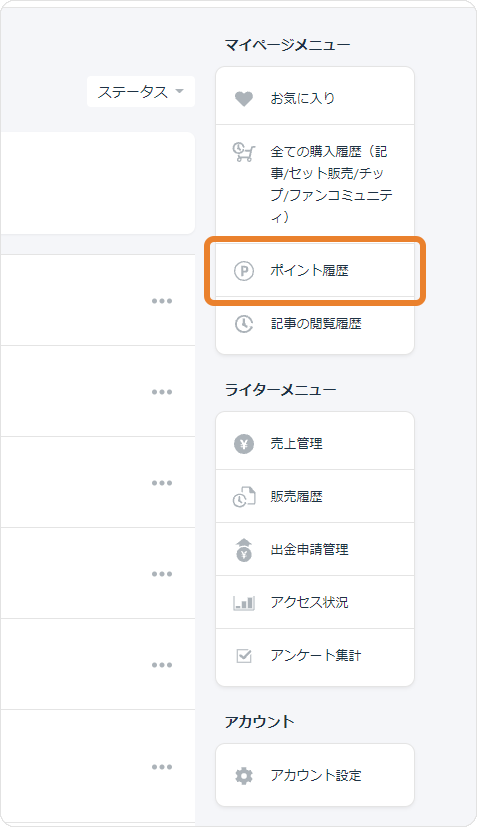The image size is (477, 827).
Task: Click the gear icon for アカウント設定
Action: [244, 776]
